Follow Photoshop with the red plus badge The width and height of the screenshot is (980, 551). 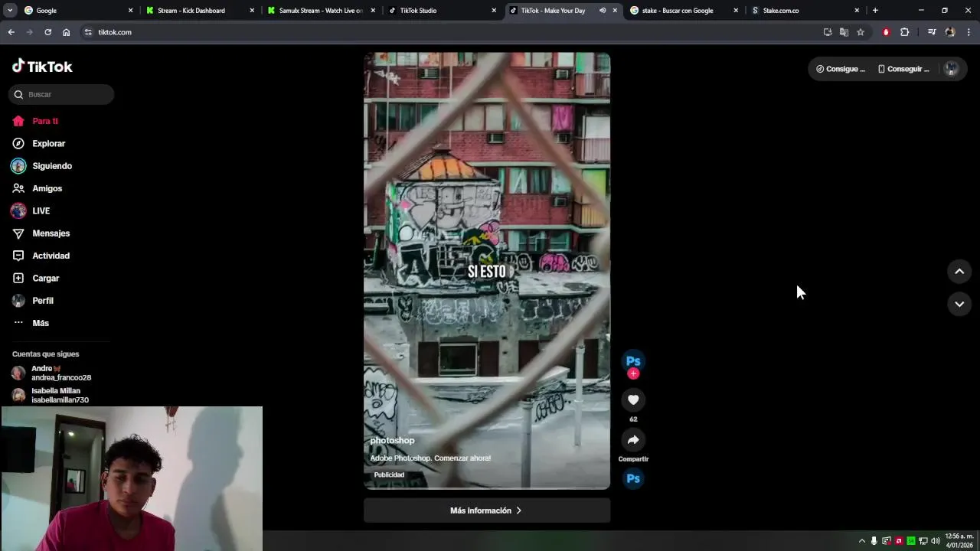[633, 373]
